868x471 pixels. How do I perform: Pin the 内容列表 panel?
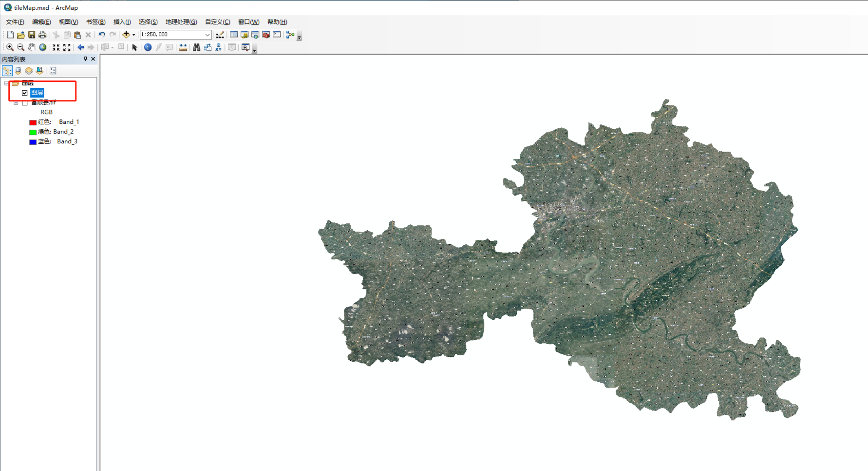pos(85,59)
